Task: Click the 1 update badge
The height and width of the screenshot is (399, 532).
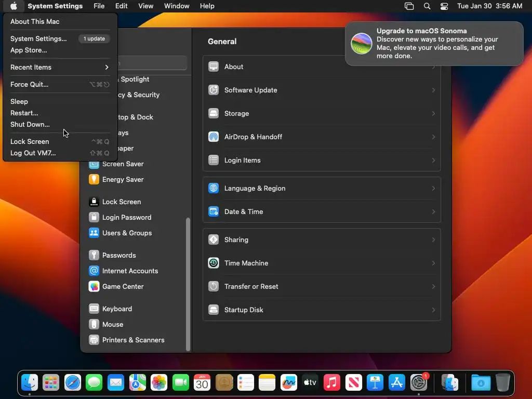Action: (94, 38)
